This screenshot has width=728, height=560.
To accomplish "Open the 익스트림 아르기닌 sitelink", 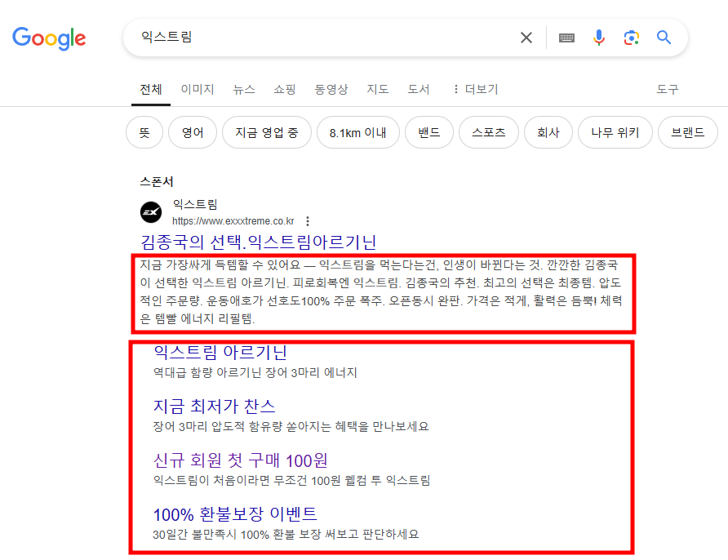I will click(x=220, y=353).
